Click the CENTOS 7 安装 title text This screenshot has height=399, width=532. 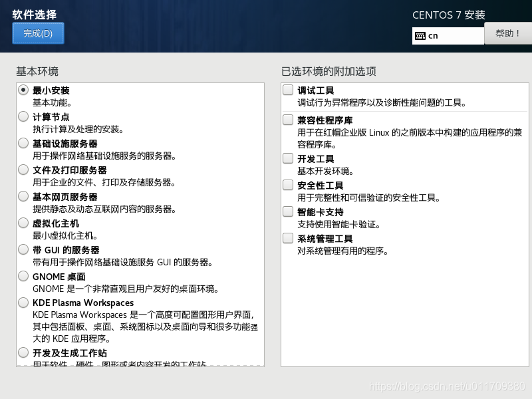[448, 15]
